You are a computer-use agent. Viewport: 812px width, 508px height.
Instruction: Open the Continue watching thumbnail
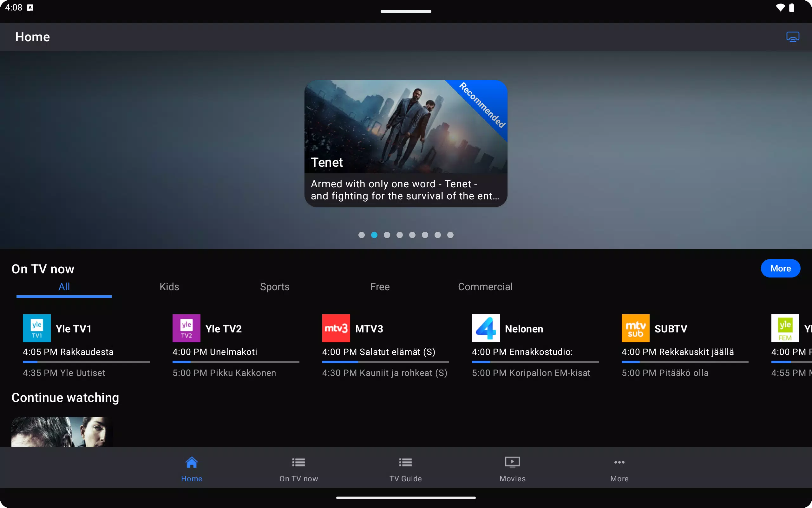coord(62,432)
